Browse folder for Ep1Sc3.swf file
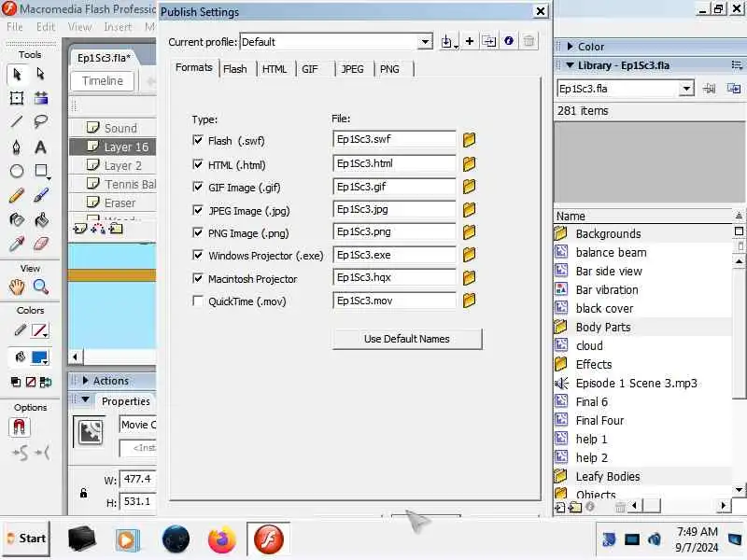747x560 pixels. click(x=469, y=139)
